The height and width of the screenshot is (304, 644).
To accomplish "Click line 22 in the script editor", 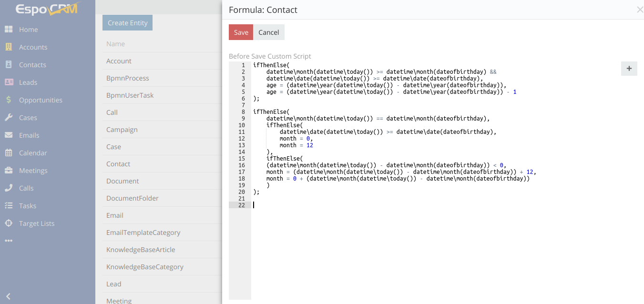I will click(x=334, y=205).
